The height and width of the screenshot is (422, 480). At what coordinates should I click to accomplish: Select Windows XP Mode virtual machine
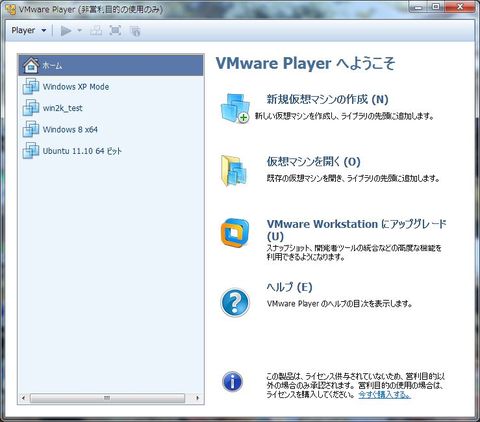click(x=111, y=87)
